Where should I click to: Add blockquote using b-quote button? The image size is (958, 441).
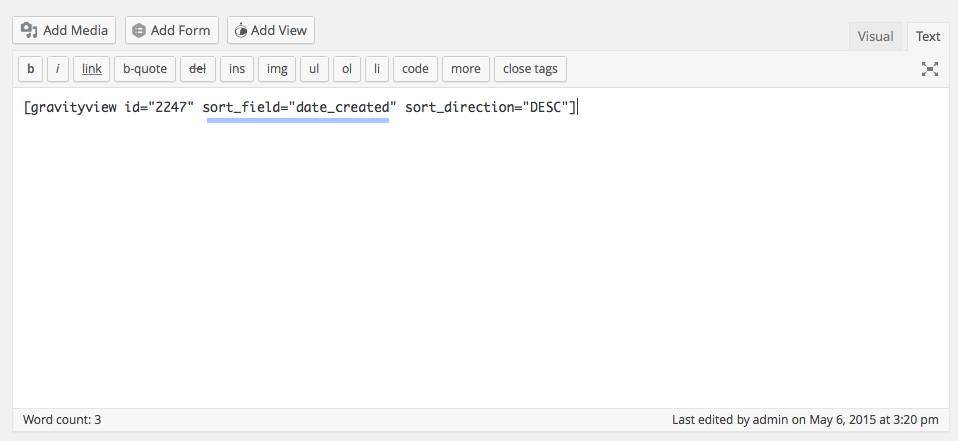(146, 69)
